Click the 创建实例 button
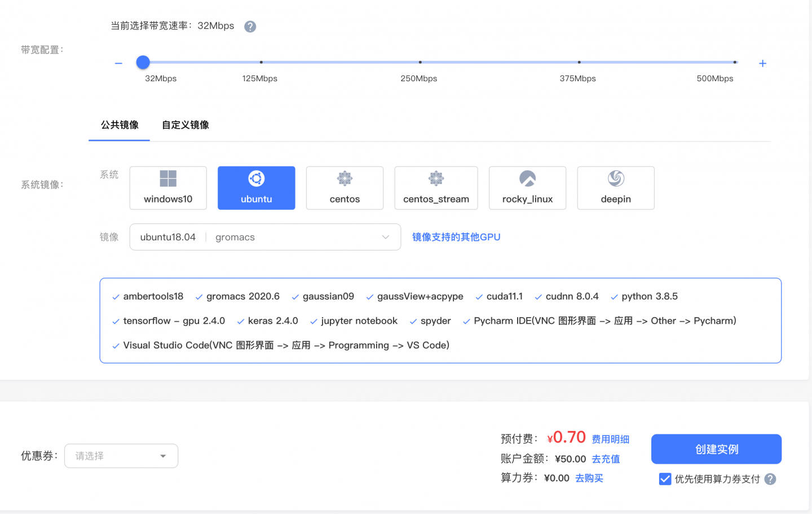812x514 pixels. [716, 449]
